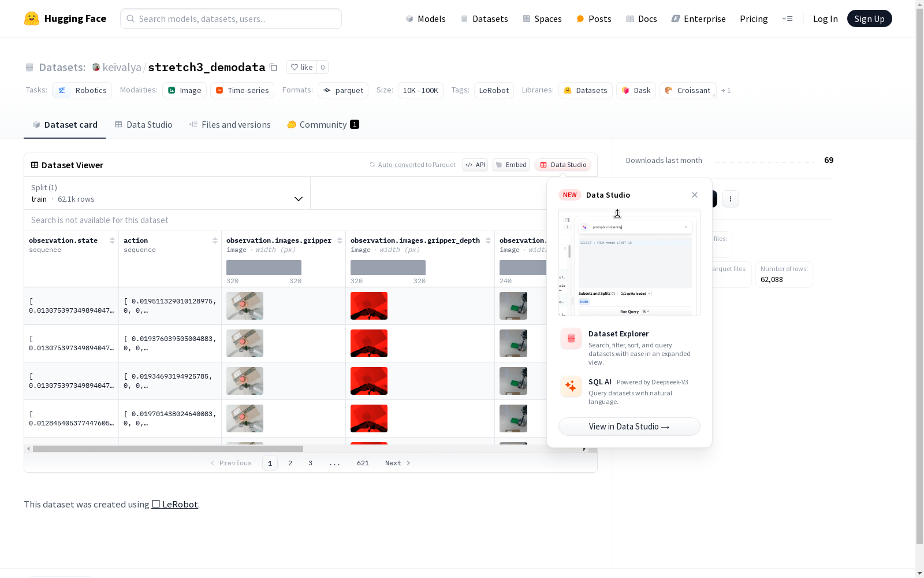The width and height of the screenshot is (924, 578).
Task: Sort the action column
Action: click(x=215, y=240)
